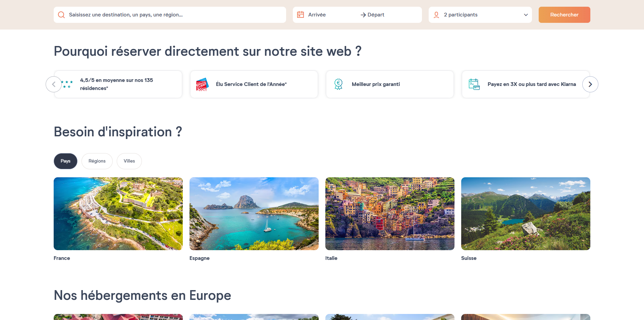Click 'Élu Service Client de l'Année' text
This screenshot has height=320, width=644.
(251, 84)
